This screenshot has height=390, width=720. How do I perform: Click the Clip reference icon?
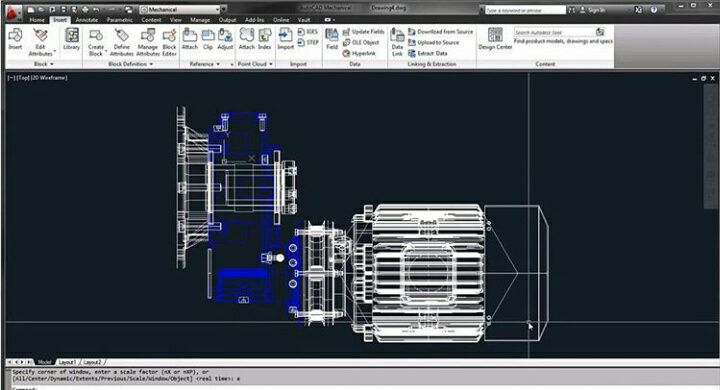point(208,39)
